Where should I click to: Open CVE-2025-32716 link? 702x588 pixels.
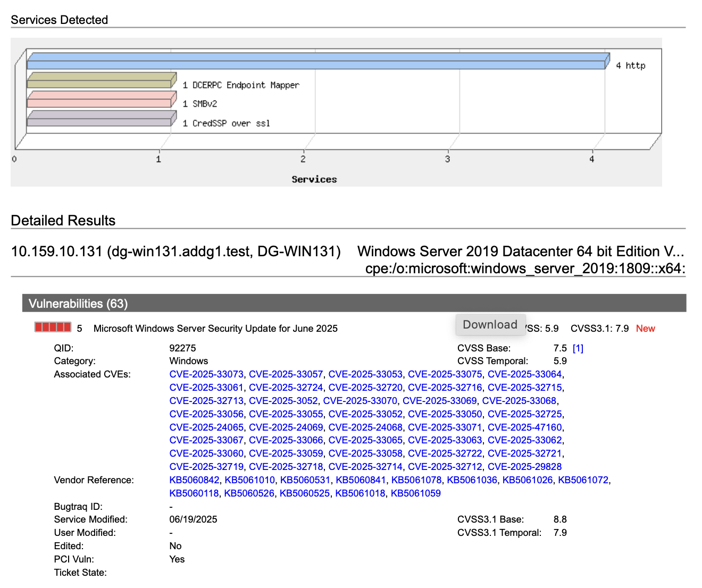[x=445, y=388]
